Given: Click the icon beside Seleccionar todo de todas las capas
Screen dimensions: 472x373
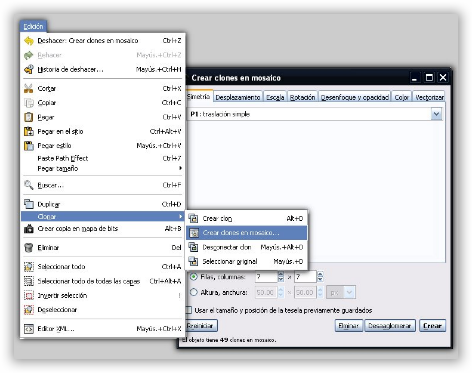Looking at the screenshot, I should pos(29,281).
